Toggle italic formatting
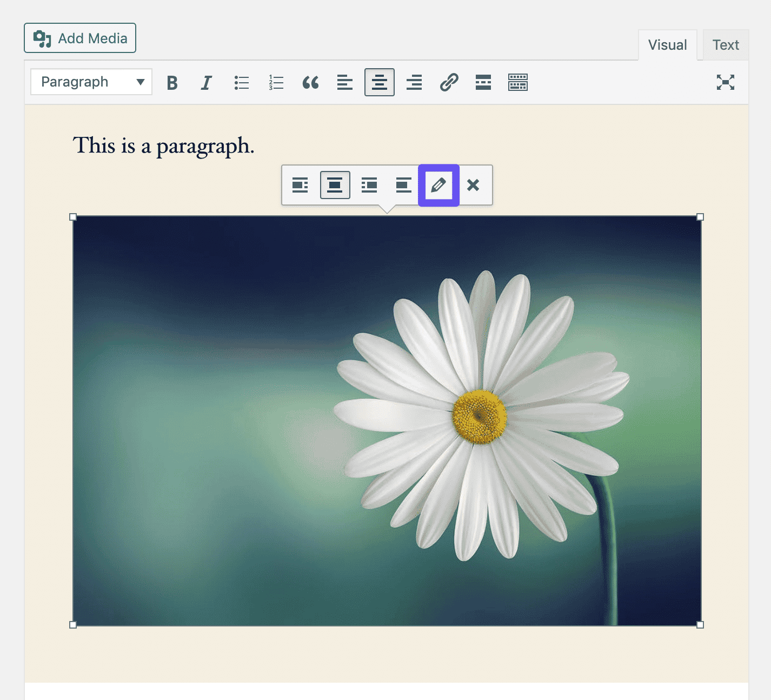Viewport: 771px width, 700px height. click(206, 83)
